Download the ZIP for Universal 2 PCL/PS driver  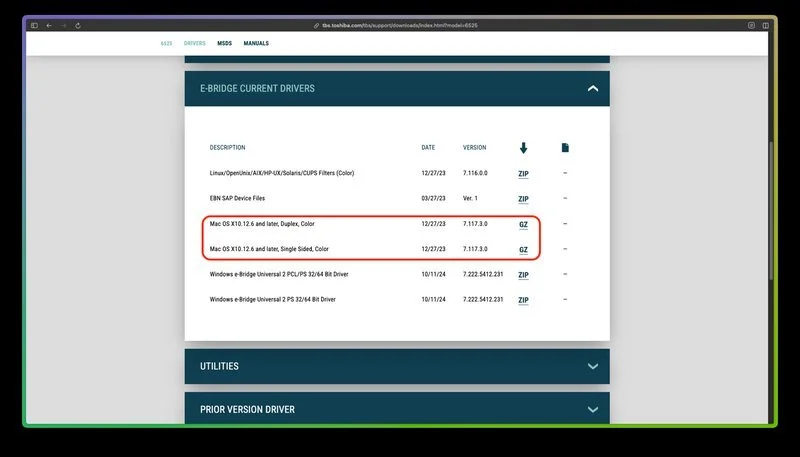click(523, 275)
